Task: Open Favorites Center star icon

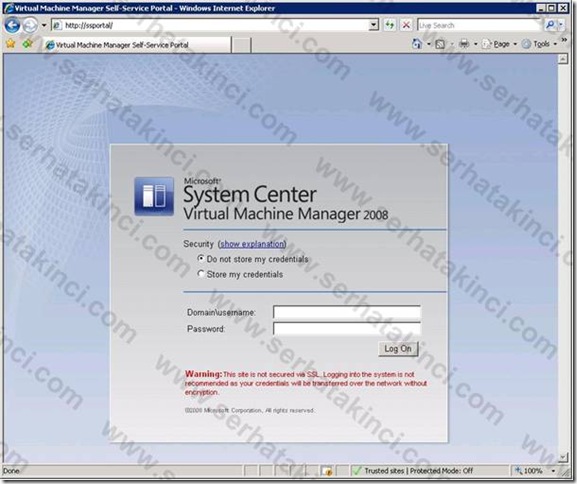Action: pos(11,44)
